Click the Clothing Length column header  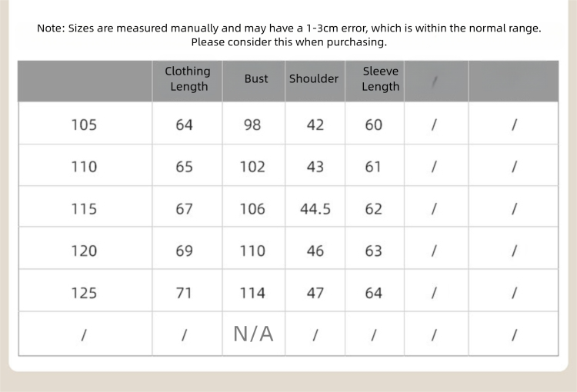pyautogui.click(x=188, y=79)
